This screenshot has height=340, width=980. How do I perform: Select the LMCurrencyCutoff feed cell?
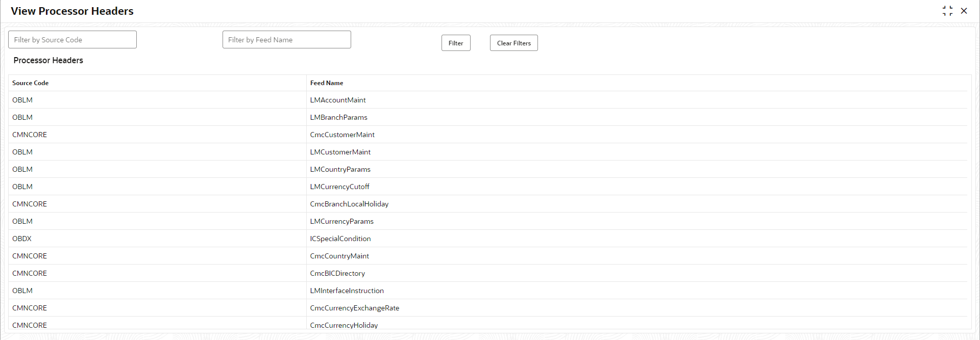tap(636, 187)
